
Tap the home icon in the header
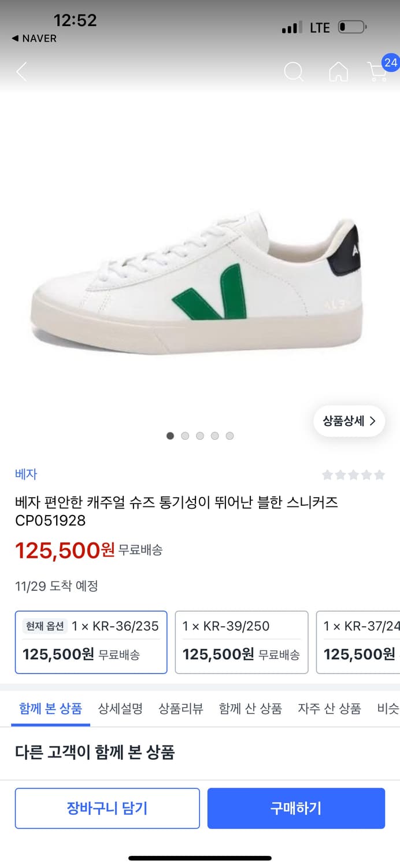(339, 72)
